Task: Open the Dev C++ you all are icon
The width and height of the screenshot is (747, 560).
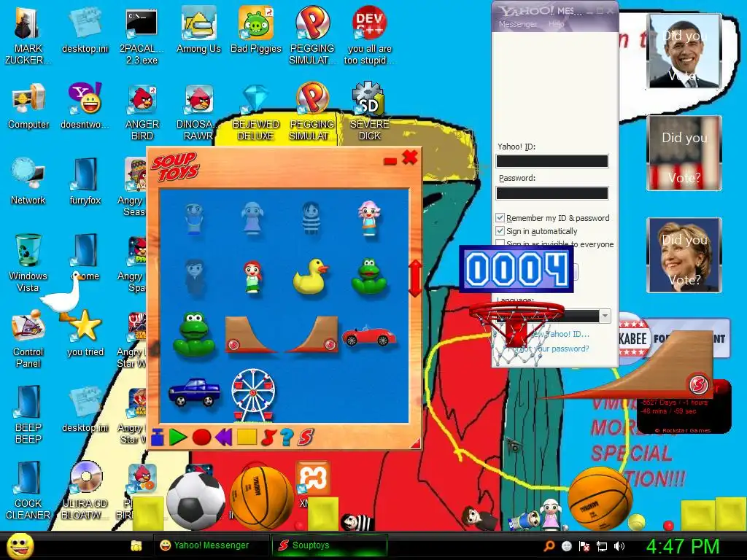Action: click(369, 36)
